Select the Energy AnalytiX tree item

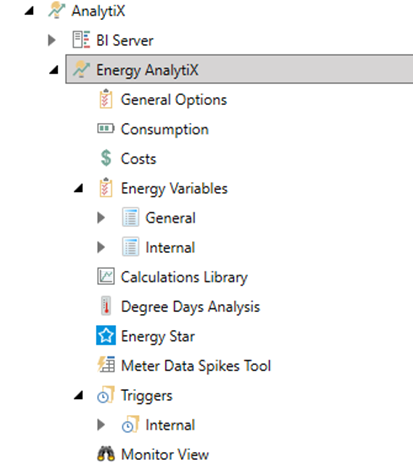(239, 69)
